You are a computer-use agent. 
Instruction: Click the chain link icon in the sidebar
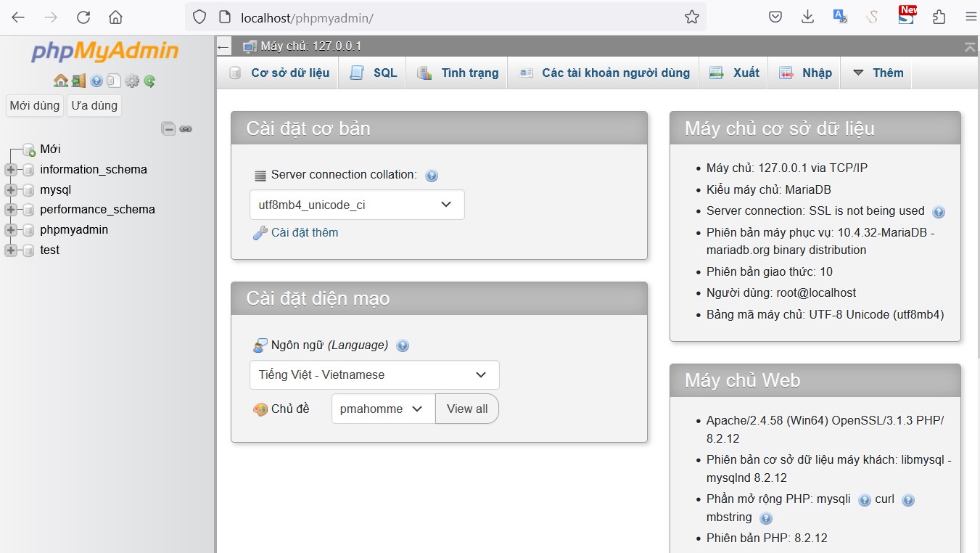(186, 129)
